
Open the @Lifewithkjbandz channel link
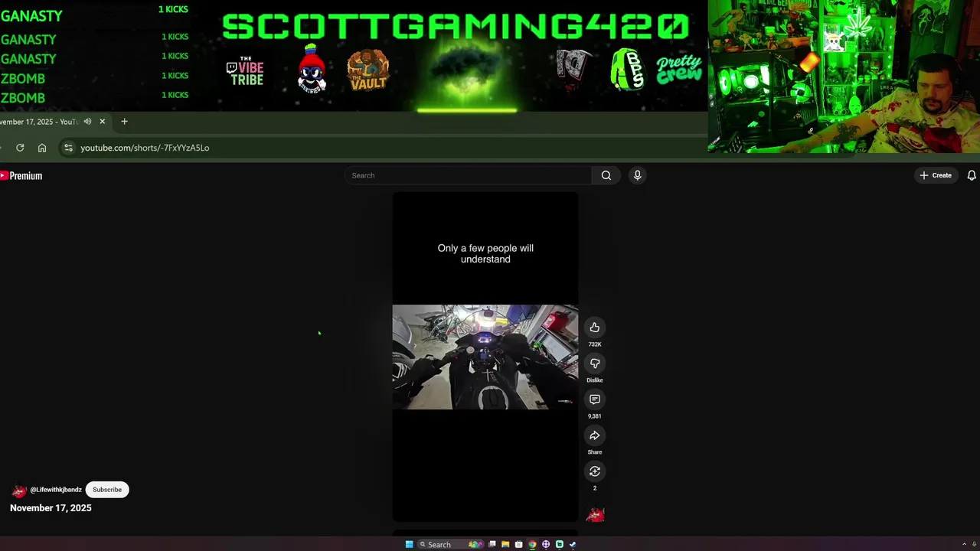[x=56, y=490]
